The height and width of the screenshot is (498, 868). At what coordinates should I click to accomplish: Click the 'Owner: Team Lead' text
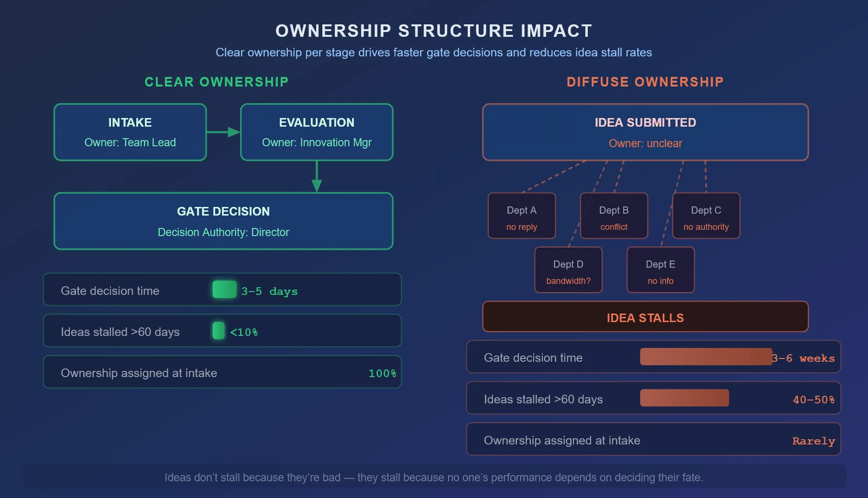click(x=130, y=142)
